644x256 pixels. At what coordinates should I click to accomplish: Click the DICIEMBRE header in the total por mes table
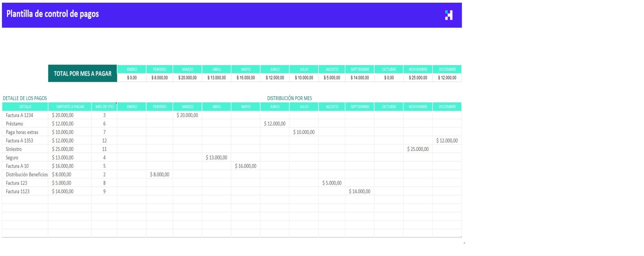(x=447, y=69)
